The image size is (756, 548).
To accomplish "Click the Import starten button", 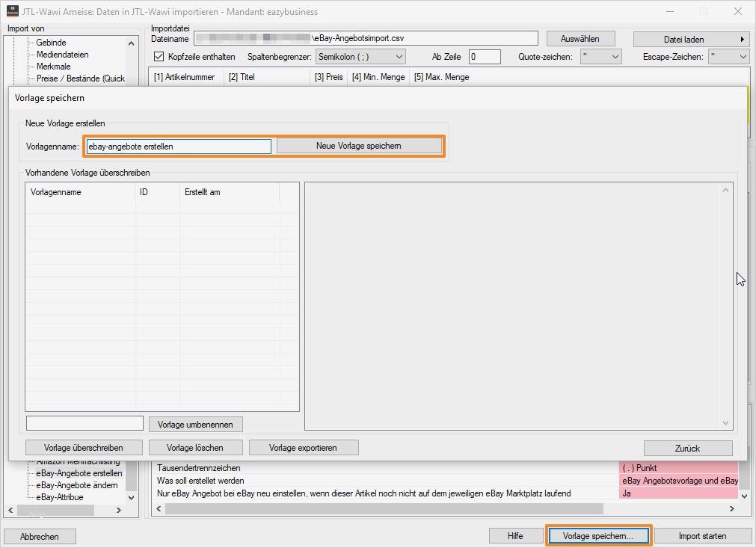I will 702,535.
